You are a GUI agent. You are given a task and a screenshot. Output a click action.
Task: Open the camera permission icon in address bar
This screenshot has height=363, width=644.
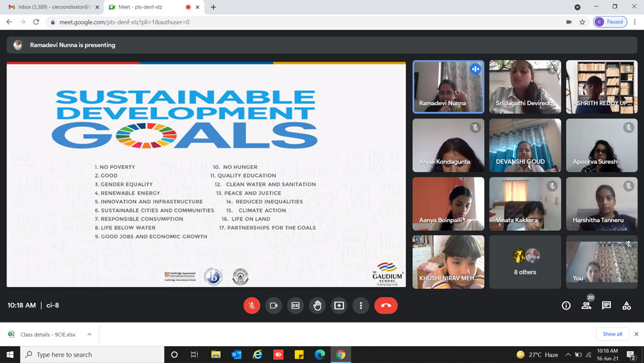pos(569,22)
